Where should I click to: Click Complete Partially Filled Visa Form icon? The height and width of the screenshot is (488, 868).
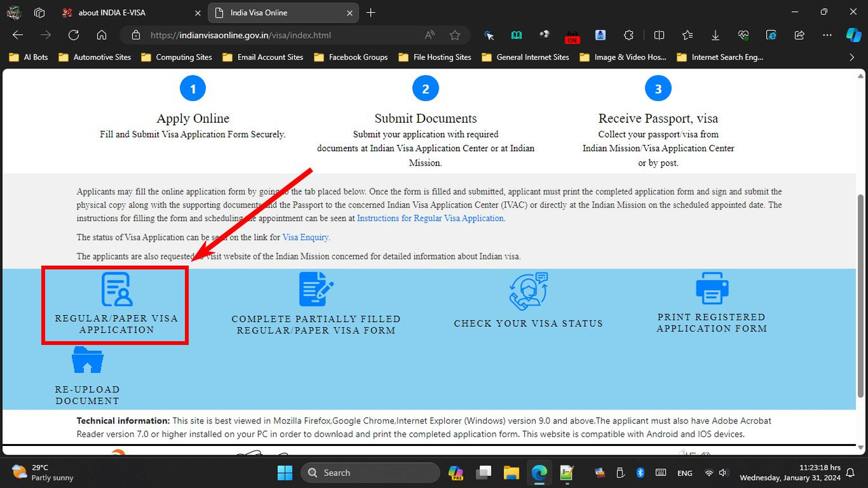click(316, 289)
